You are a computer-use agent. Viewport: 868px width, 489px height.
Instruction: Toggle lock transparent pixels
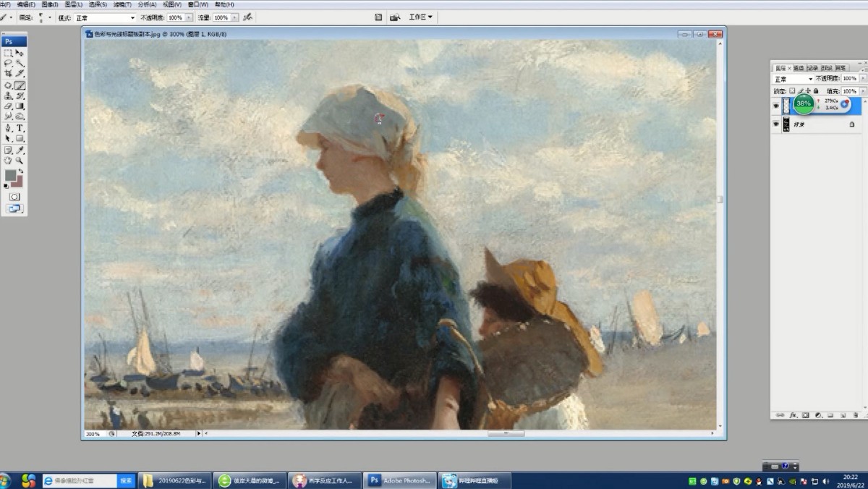tap(792, 91)
